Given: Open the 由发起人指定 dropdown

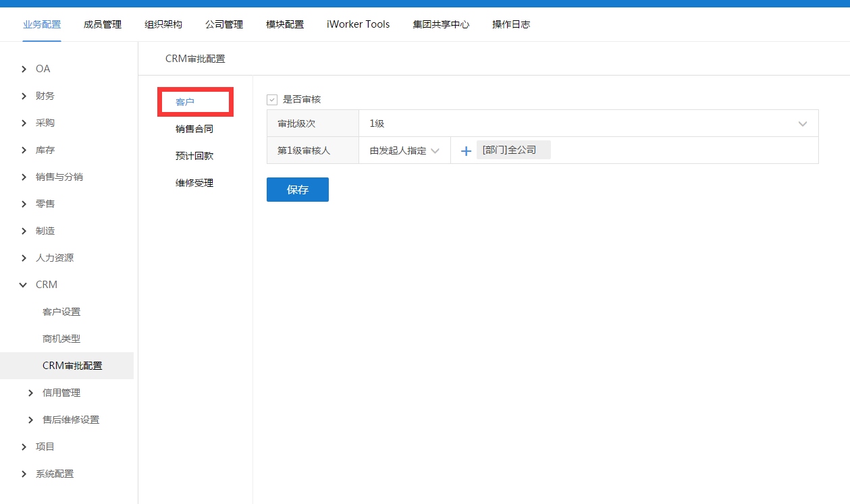Looking at the screenshot, I should click(x=404, y=150).
